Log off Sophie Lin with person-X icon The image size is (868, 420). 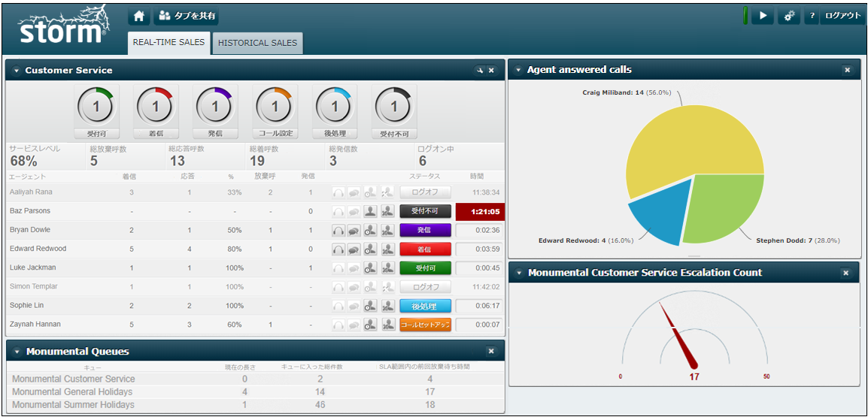(388, 306)
